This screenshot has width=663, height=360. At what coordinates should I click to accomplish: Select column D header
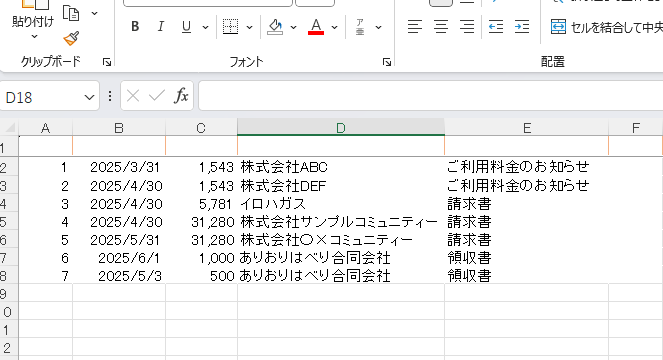341,127
